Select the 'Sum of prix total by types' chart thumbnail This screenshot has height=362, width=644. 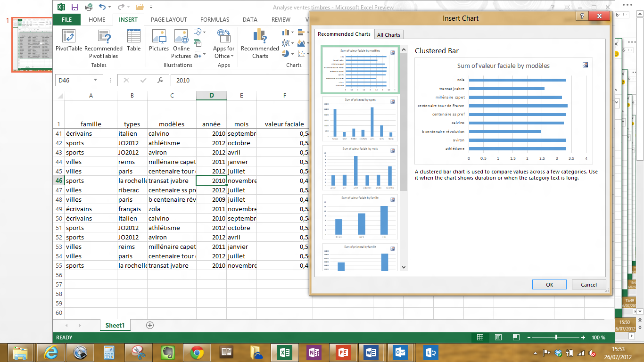[x=360, y=118]
